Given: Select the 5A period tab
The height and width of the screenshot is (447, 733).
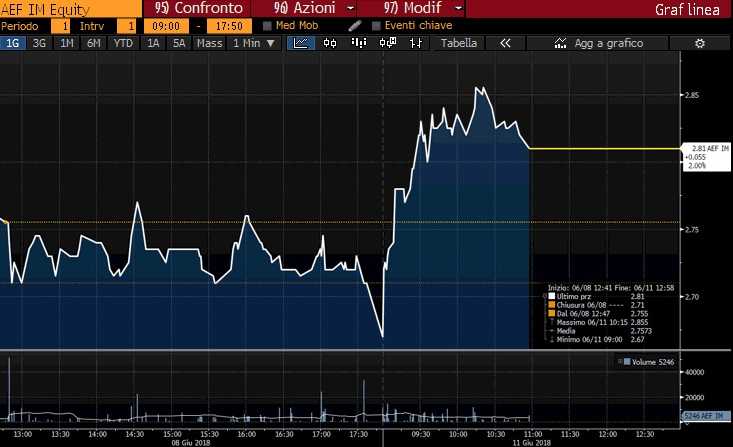Looking at the screenshot, I should [179, 43].
